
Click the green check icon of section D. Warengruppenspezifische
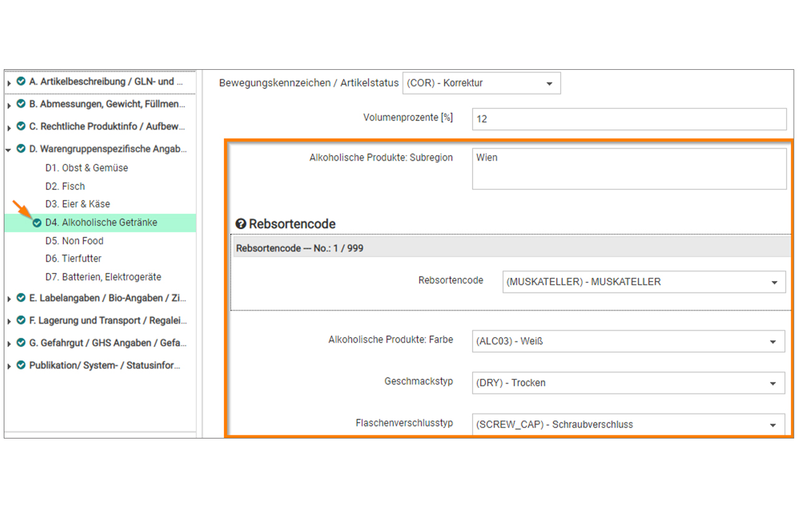coord(21,149)
